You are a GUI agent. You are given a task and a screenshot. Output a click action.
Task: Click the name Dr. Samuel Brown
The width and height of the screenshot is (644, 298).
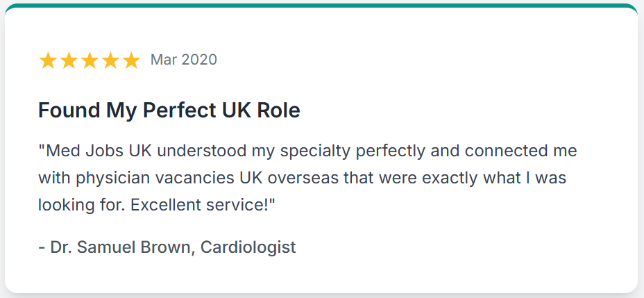pos(122,247)
